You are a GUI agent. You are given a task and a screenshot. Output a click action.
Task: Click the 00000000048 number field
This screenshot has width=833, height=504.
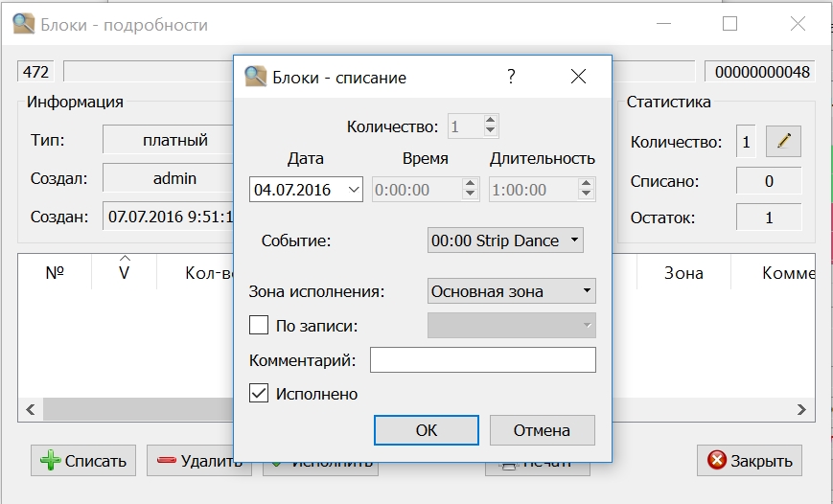(x=760, y=72)
